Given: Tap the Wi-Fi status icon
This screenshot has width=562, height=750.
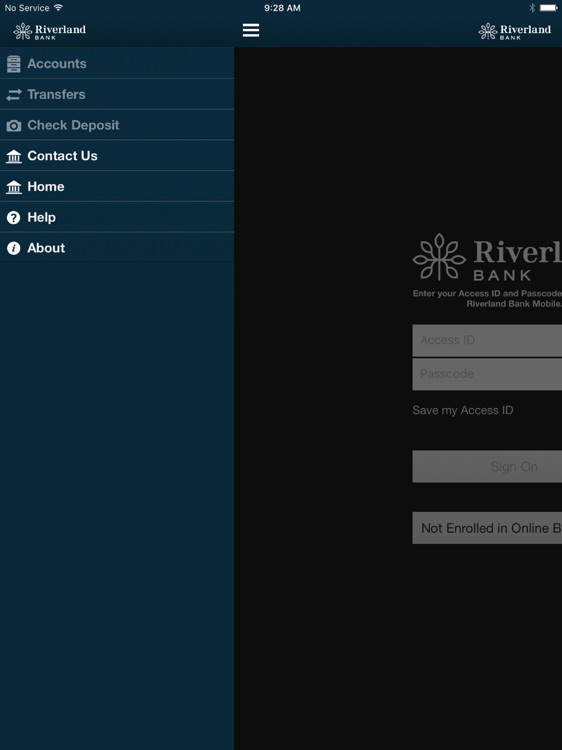Looking at the screenshot, I should point(58,8).
